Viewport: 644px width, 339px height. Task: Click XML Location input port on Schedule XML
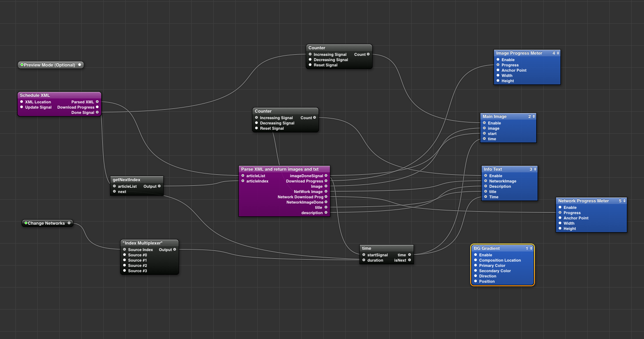point(22,102)
